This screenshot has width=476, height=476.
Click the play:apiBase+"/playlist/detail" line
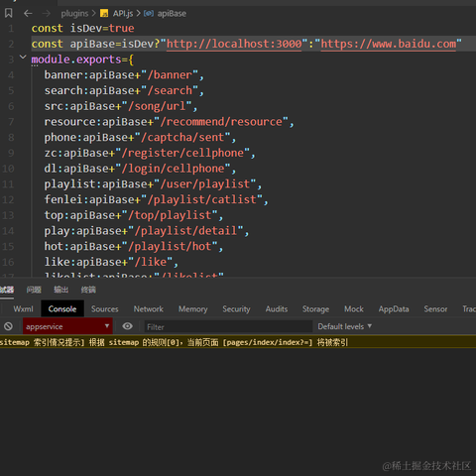[147, 231]
